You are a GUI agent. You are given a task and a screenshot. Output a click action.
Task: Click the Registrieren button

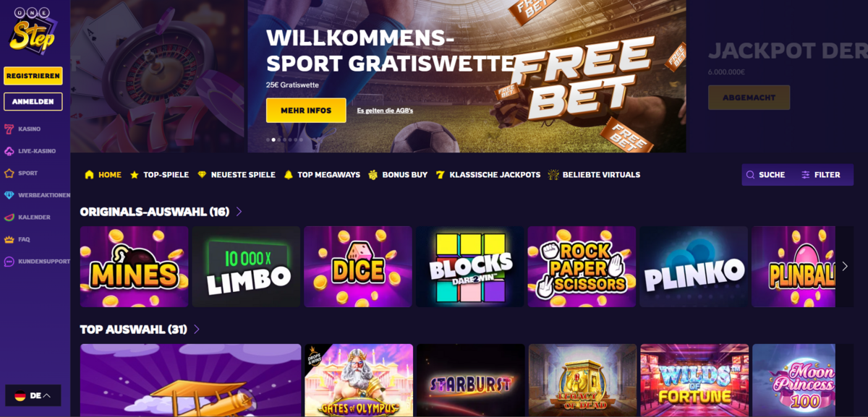(x=33, y=76)
